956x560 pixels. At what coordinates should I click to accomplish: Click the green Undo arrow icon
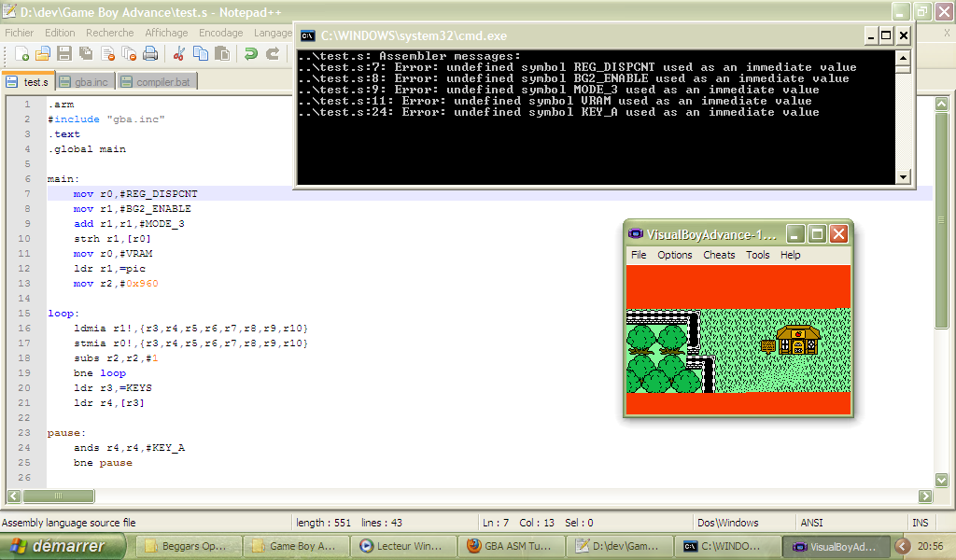(x=250, y=54)
